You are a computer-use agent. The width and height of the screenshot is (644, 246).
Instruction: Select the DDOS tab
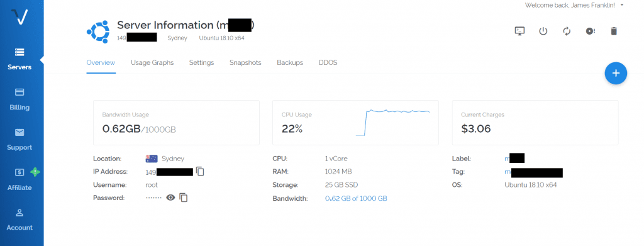click(328, 62)
